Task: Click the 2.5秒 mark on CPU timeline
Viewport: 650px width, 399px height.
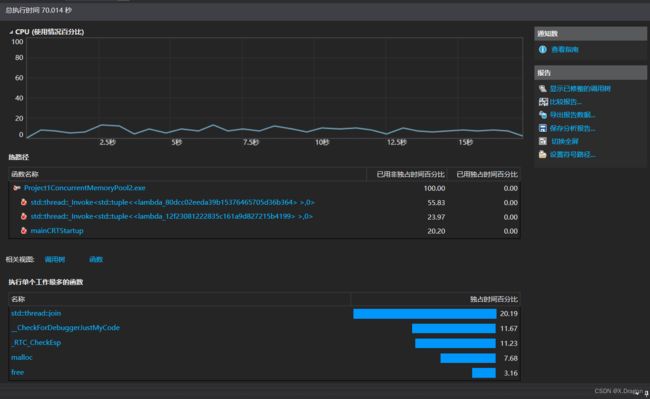Action: (x=108, y=143)
